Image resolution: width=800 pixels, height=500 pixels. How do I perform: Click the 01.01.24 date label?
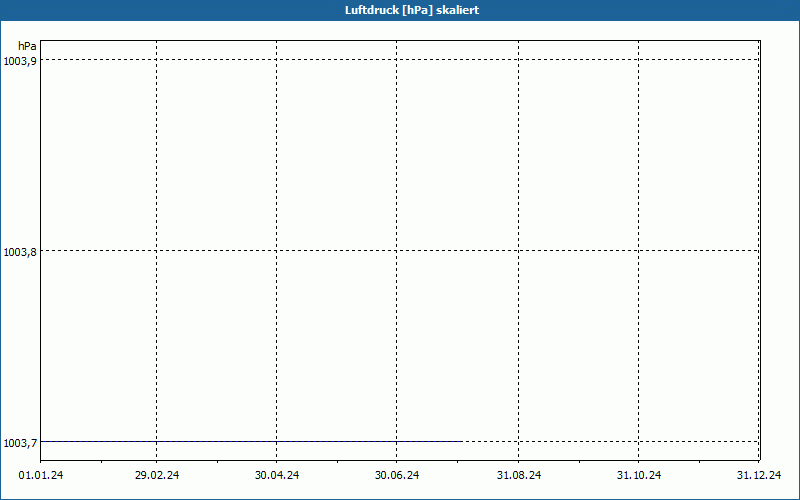41,475
